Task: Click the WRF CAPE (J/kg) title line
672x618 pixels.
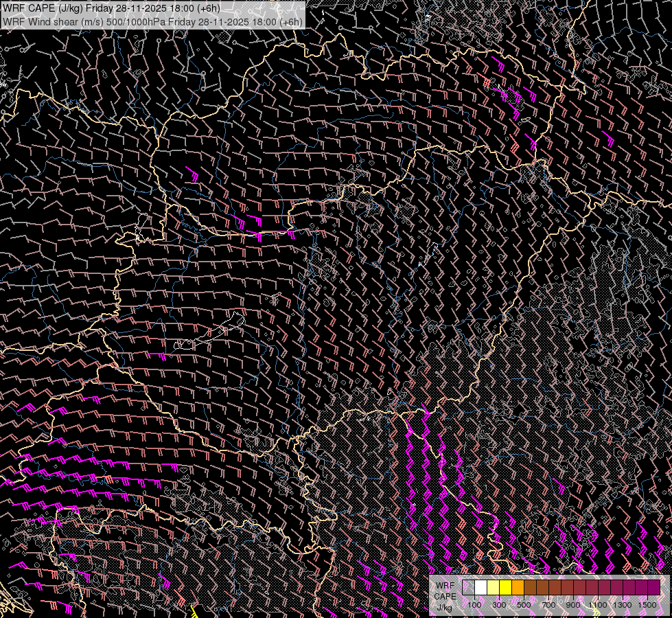Action: [111, 8]
